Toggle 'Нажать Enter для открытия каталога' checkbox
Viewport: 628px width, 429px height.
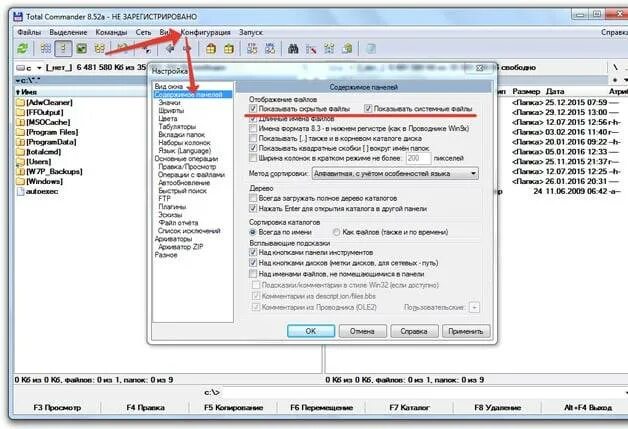tap(253, 208)
